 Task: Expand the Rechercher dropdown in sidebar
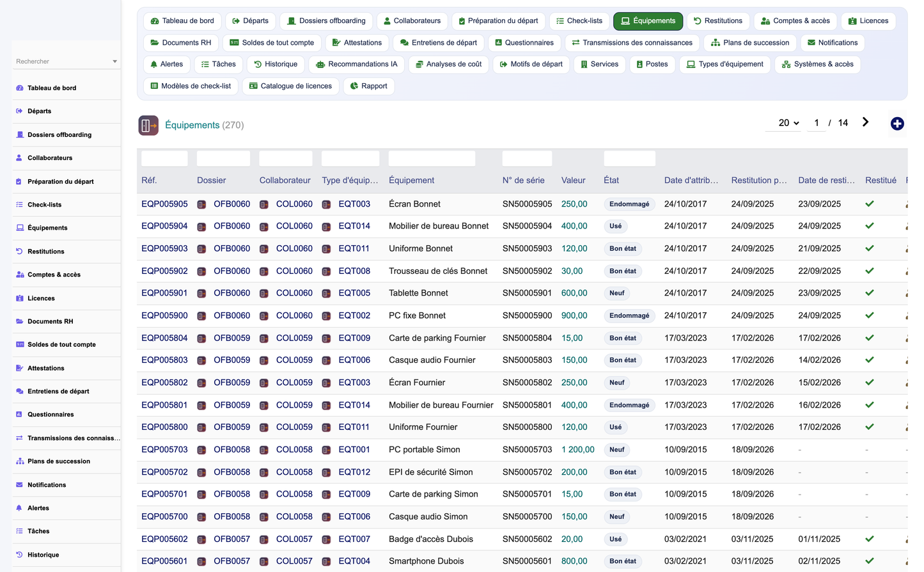click(x=114, y=61)
